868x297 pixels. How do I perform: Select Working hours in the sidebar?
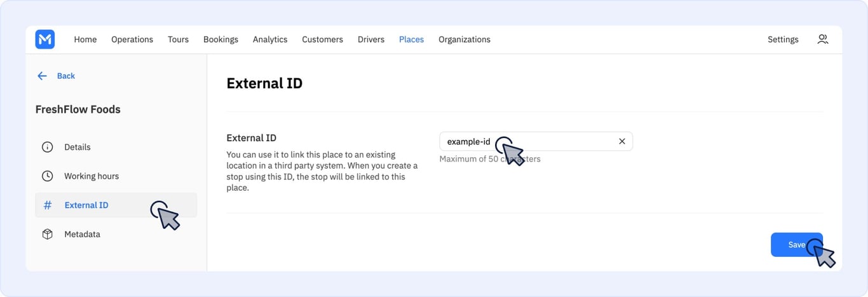coord(116,176)
